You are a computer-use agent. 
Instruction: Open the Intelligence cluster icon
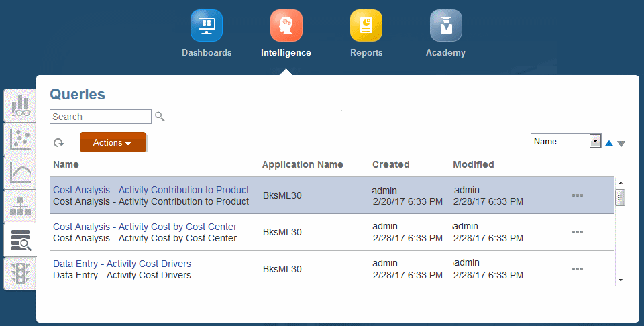[286, 25]
